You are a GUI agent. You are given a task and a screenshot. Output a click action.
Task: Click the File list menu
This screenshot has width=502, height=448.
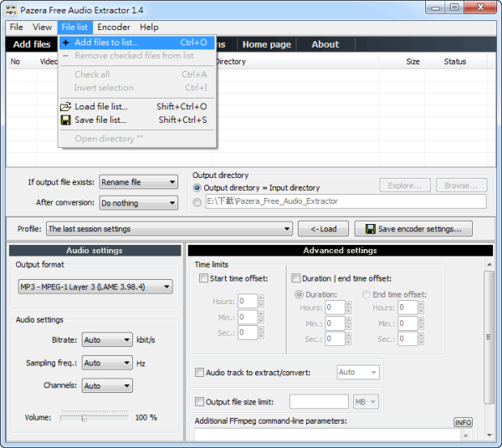click(74, 28)
